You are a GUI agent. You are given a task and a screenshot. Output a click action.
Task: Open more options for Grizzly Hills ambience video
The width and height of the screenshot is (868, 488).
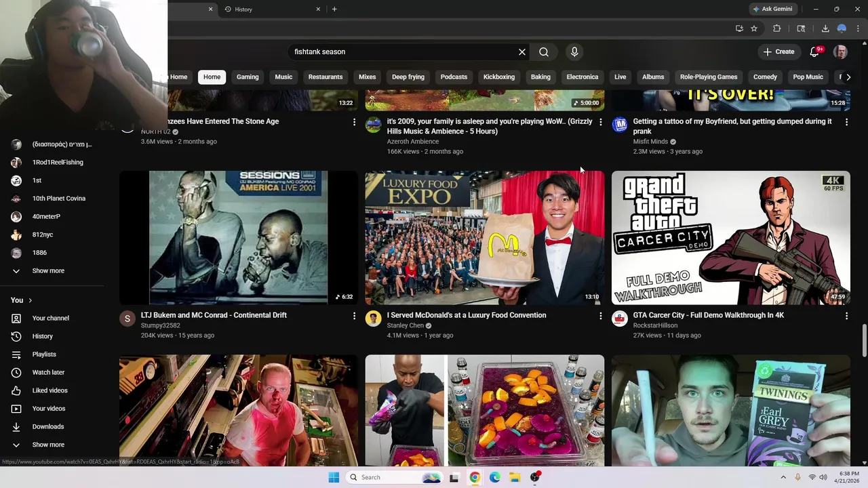point(600,122)
